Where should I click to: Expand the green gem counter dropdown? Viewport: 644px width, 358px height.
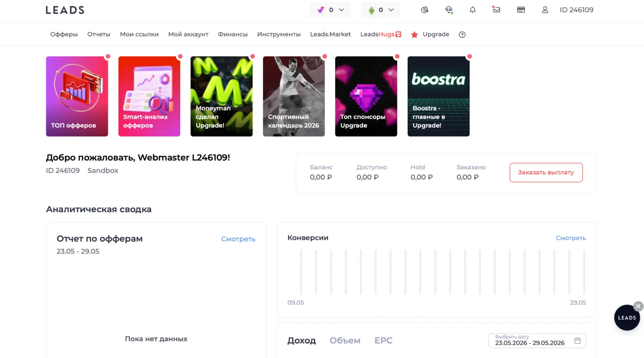pyautogui.click(x=381, y=10)
